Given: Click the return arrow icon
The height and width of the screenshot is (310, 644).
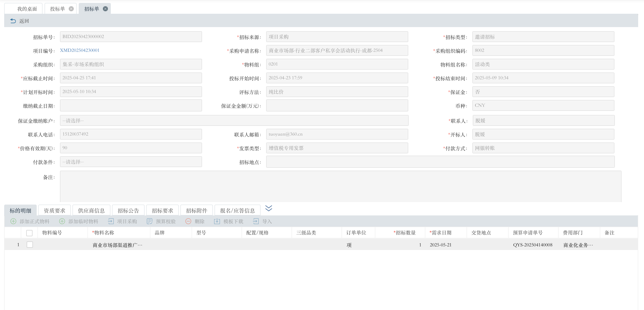Looking at the screenshot, I should tap(13, 21).
